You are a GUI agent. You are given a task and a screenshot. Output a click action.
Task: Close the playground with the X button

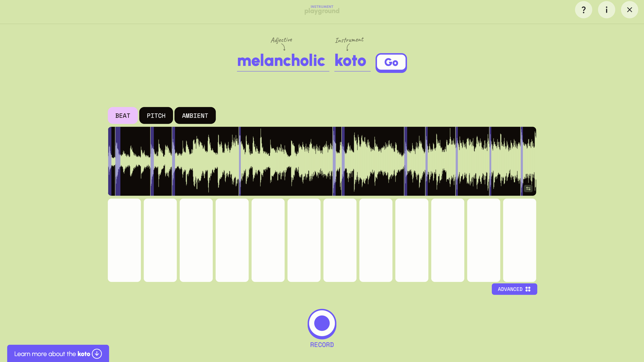pos(630,10)
